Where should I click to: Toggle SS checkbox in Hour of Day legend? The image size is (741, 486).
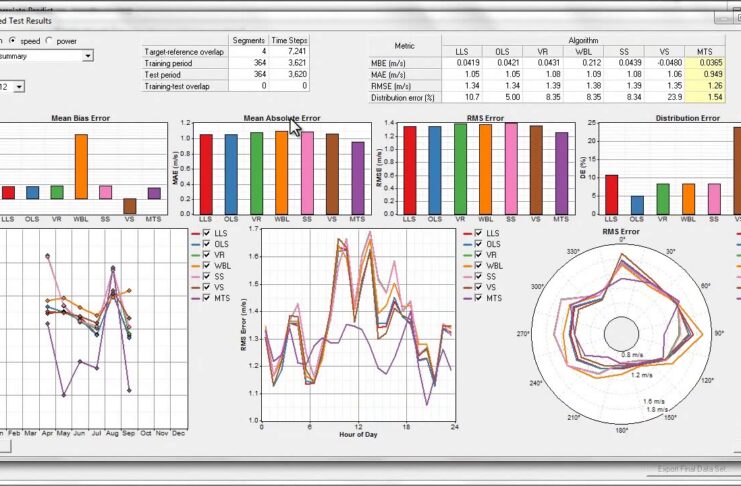coord(480,276)
